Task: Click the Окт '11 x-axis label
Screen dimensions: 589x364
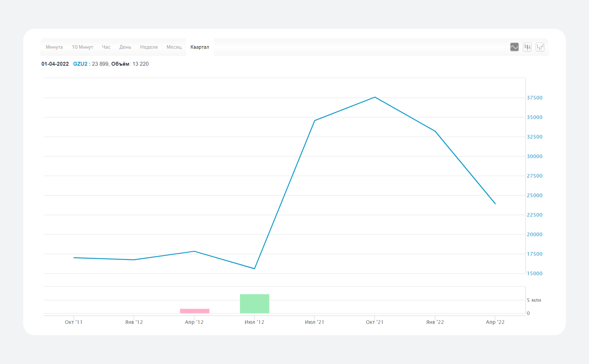Action: (x=74, y=322)
